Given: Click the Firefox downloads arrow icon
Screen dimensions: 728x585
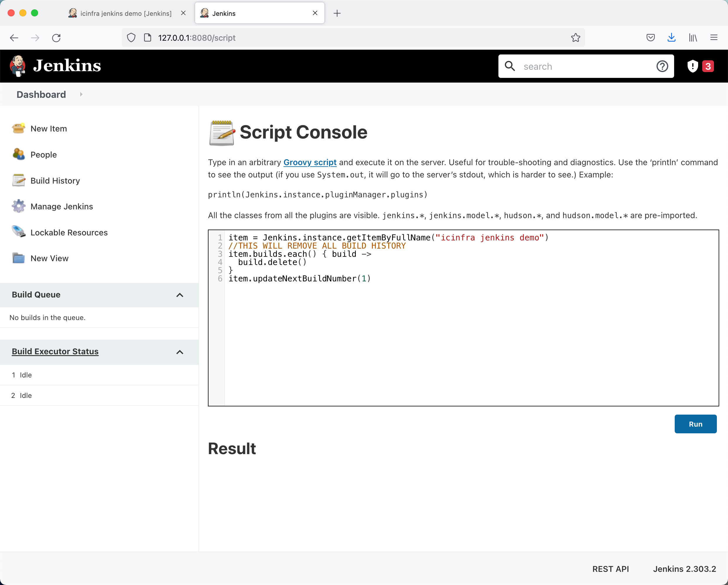Looking at the screenshot, I should pyautogui.click(x=671, y=38).
